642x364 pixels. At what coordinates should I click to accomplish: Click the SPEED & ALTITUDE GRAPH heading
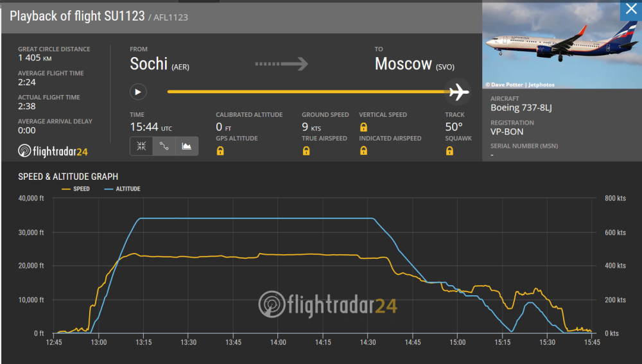click(68, 177)
